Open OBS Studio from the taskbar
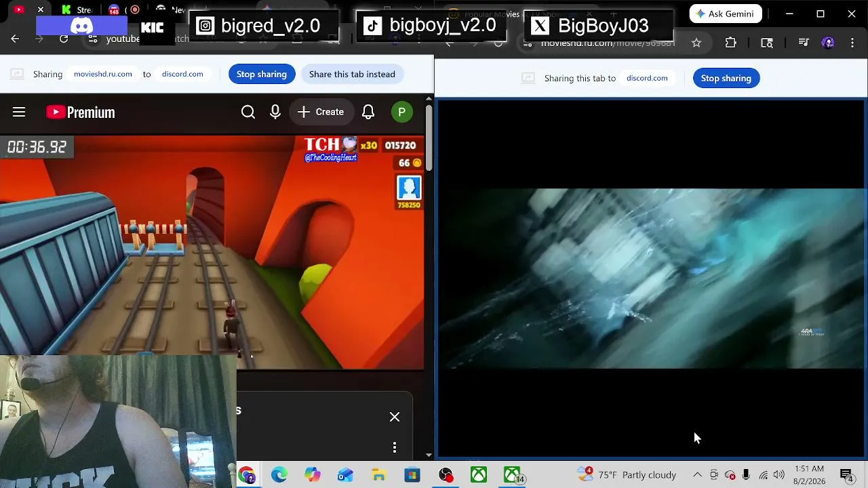Image resolution: width=868 pixels, height=488 pixels. coord(446,475)
